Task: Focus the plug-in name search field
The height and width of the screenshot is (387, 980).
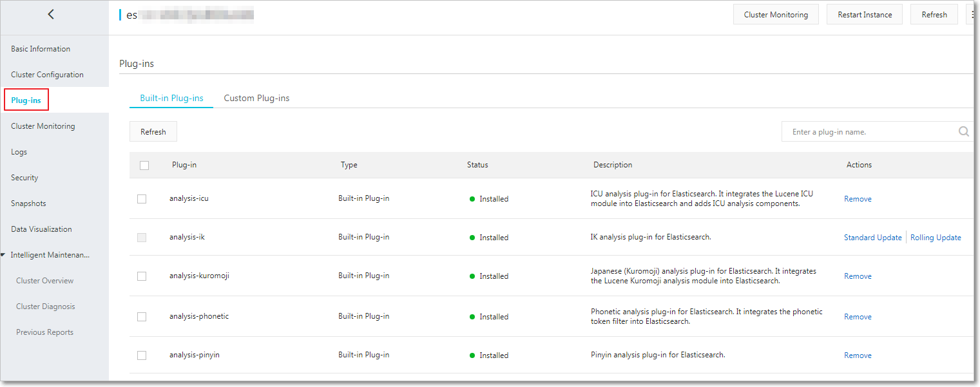Action: click(870, 132)
